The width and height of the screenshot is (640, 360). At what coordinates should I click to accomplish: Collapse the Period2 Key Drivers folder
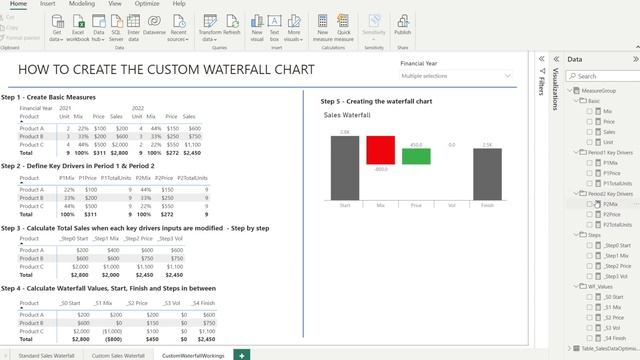[576, 193]
